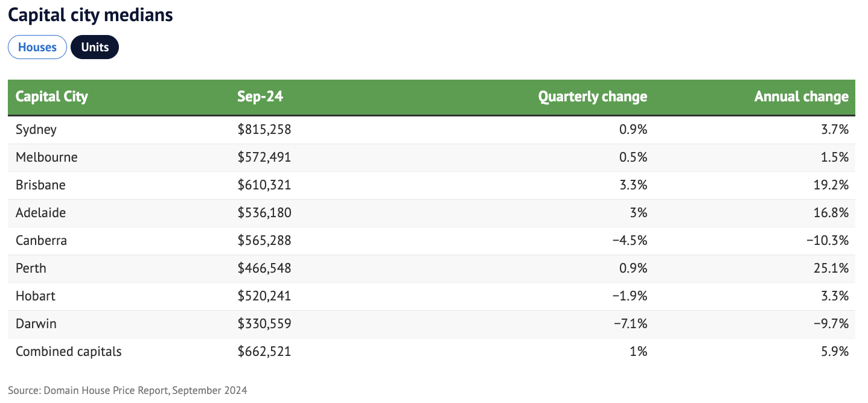Select Adelaide in the table
The width and height of the screenshot is (868, 403).
pyautogui.click(x=41, y=213)
